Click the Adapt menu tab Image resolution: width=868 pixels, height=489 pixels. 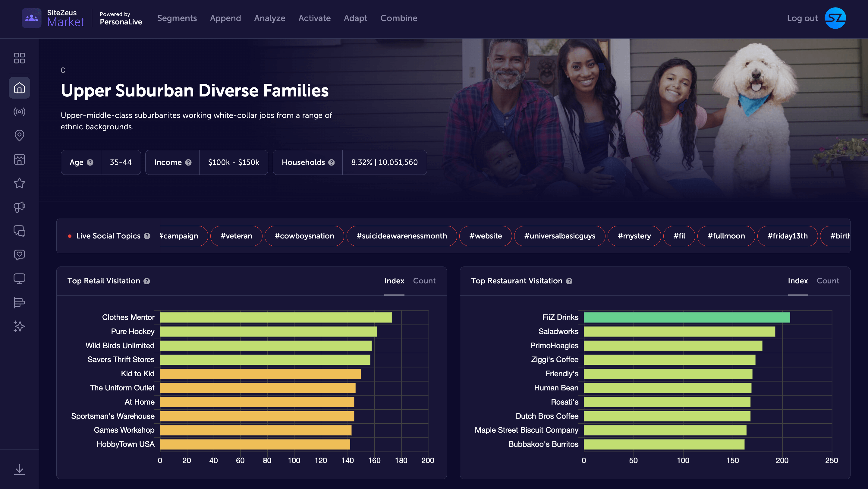coord(355,18)
